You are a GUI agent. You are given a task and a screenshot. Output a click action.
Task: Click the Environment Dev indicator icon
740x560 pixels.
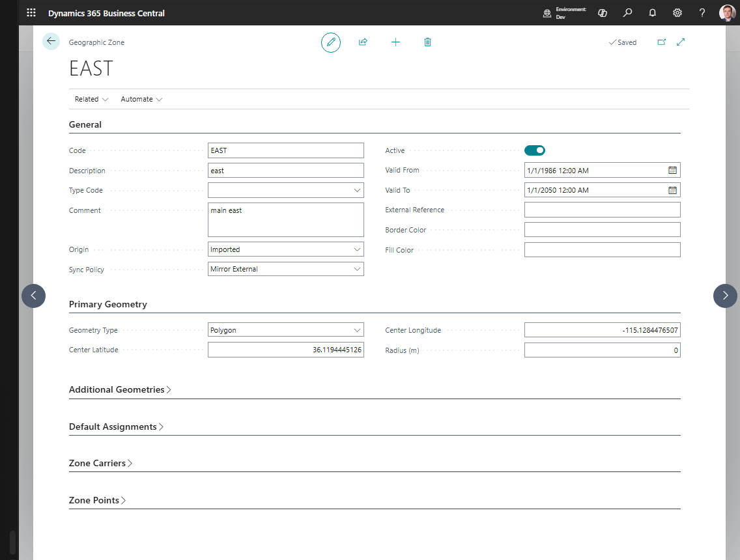(547, 13)
